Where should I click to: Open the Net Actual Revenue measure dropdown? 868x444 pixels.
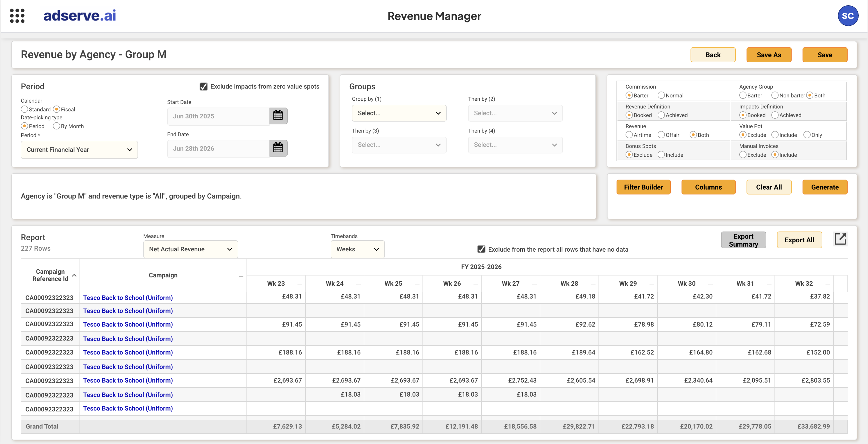[190, 249]
